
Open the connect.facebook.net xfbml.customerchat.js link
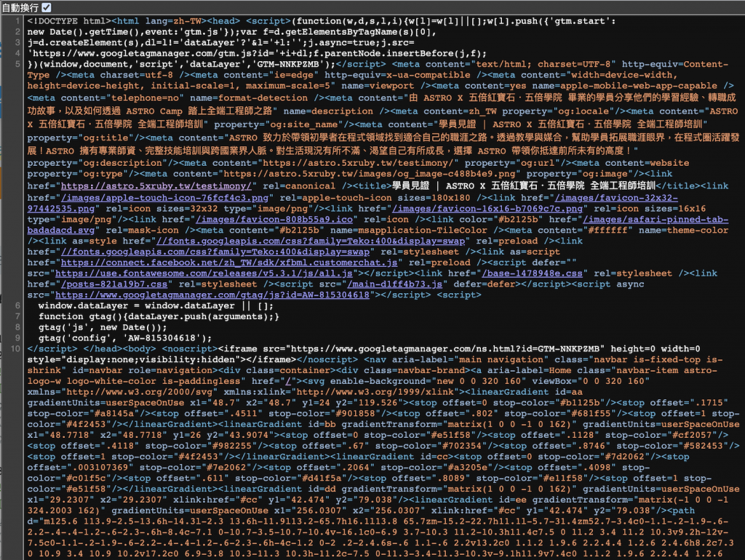(x=229, y=263)
